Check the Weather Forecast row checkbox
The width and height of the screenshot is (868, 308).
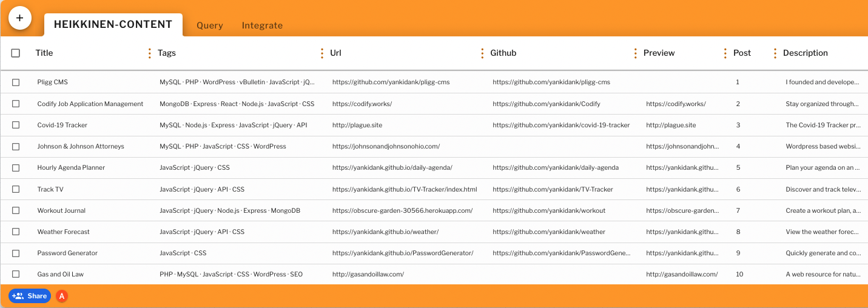16,232
